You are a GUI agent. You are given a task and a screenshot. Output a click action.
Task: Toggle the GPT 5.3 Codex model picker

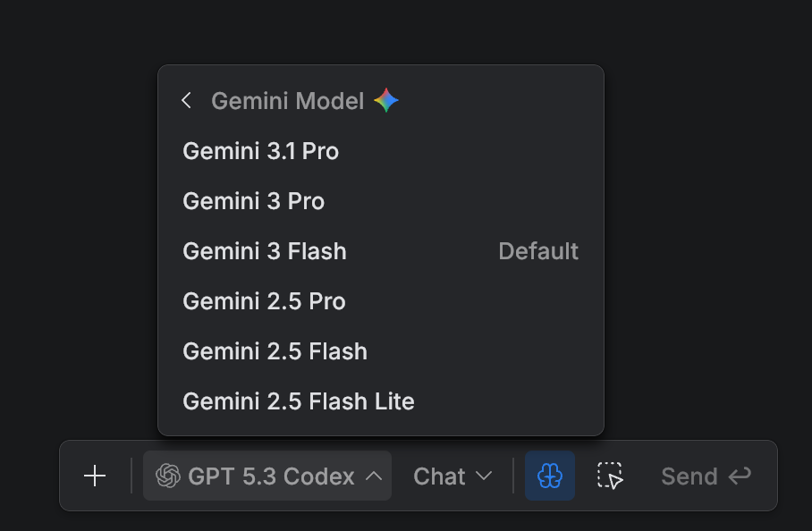pos(266,476)
